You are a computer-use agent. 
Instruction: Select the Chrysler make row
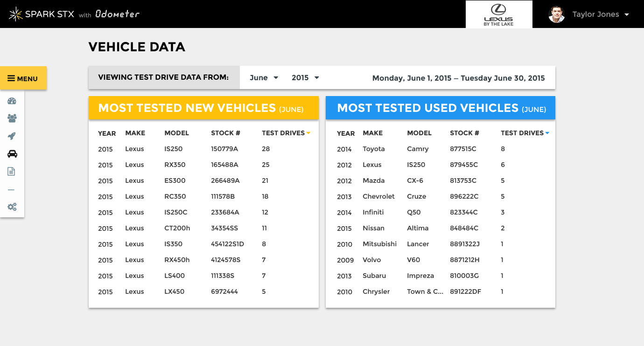[376, 291]
